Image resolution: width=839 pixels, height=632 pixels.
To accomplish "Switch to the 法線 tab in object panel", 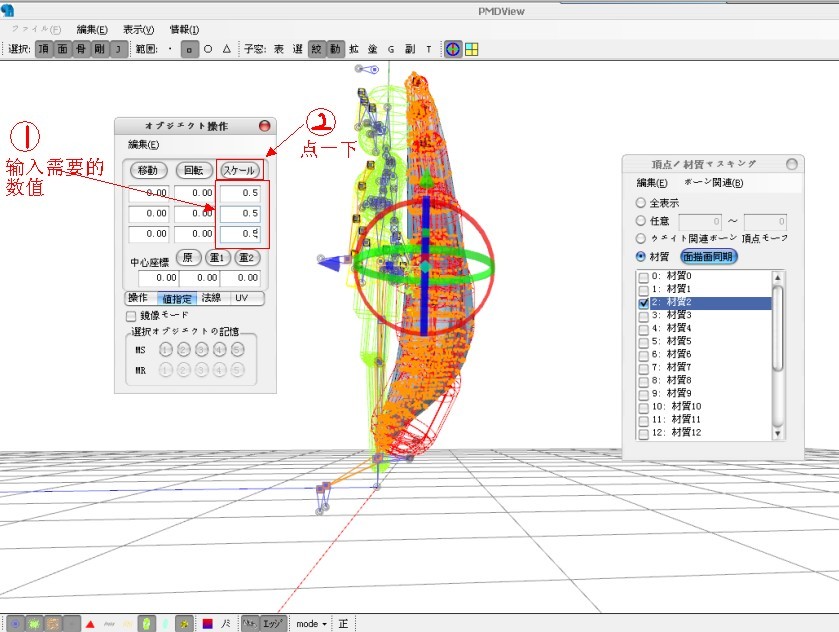I will (212, 298).
